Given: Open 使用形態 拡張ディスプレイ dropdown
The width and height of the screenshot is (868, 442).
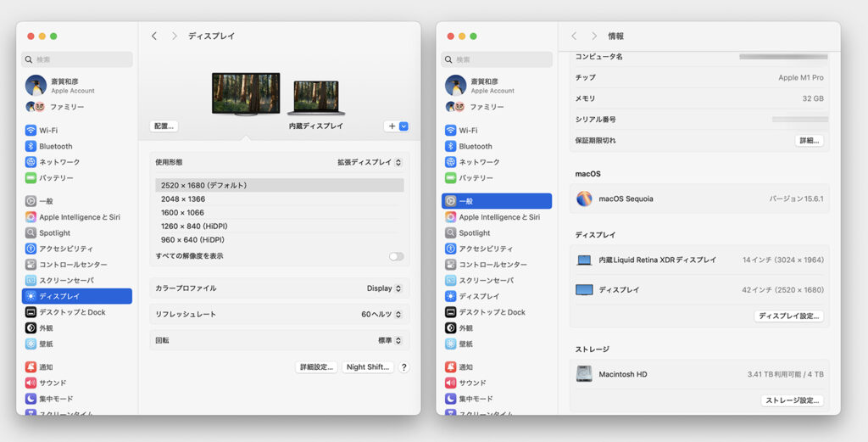Looking at the screenshot, I should (370, 163).
